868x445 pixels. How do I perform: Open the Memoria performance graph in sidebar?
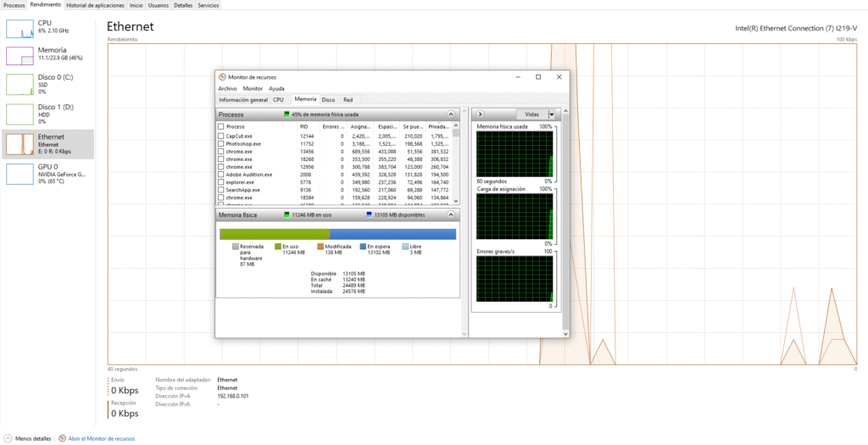click(19, 56)
